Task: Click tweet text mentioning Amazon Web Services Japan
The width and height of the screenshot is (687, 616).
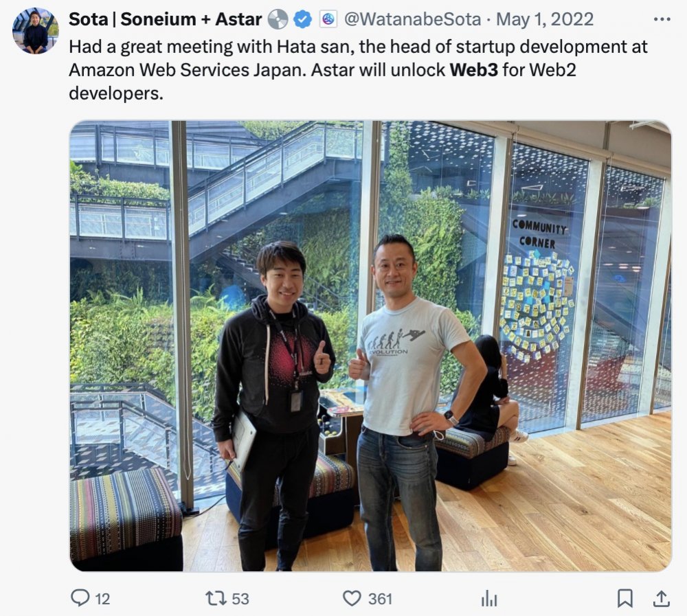Action: tap(358, 69)
